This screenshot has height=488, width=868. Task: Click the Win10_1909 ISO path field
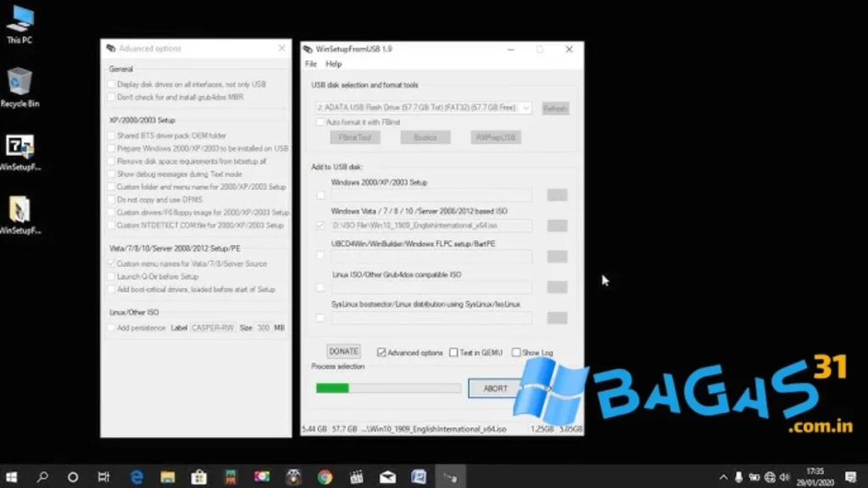coord(431,225)
